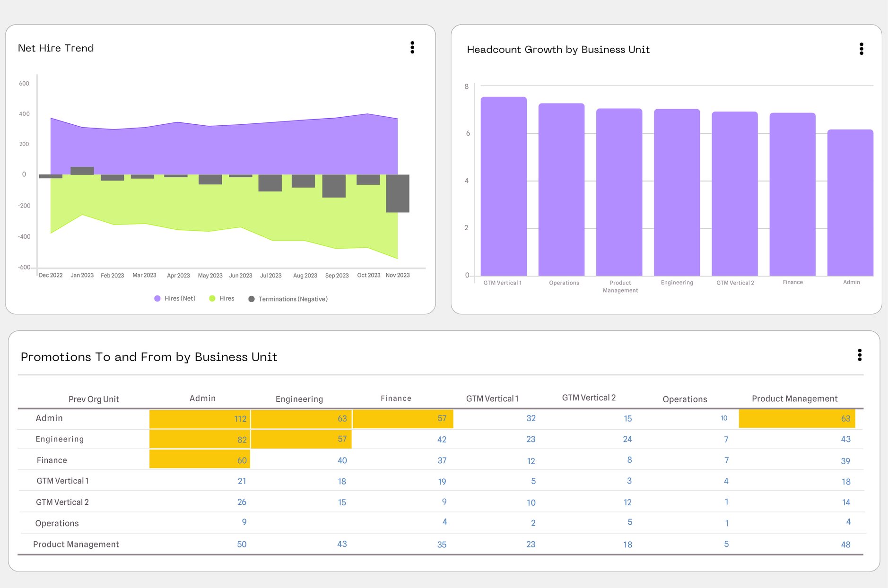The image size is (888, 588).
Task: Select the GTM Vertical 2 row label
Action: 62,502
